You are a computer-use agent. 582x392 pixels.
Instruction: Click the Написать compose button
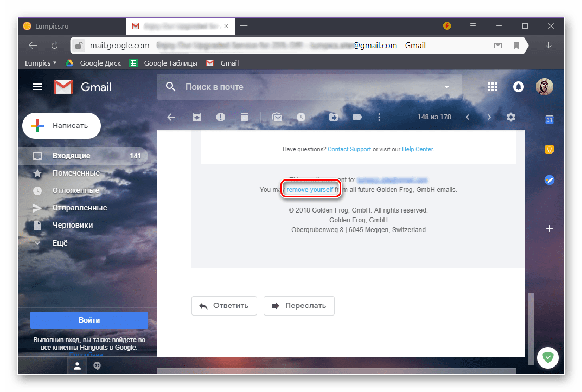point(62,125)
